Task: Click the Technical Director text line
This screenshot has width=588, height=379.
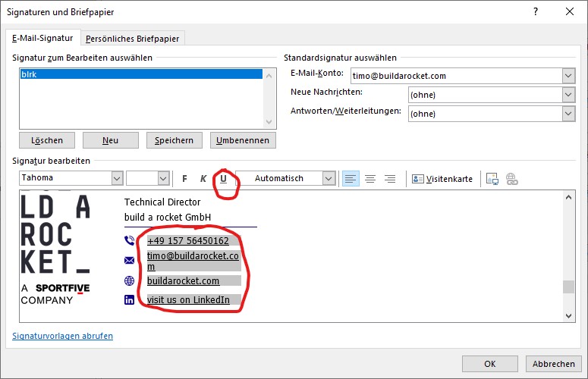Action: pos(162,202)
